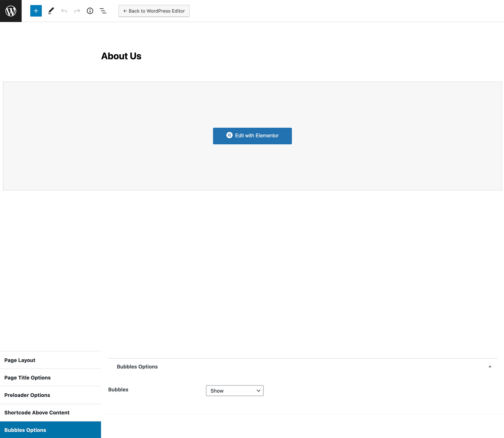The image size is (504, 438).
Task: Open the Page Title Options tab
Action: click(50, 377)
